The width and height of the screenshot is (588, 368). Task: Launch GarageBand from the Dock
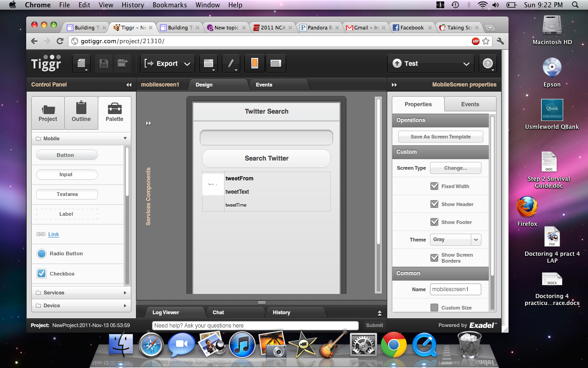333,344
